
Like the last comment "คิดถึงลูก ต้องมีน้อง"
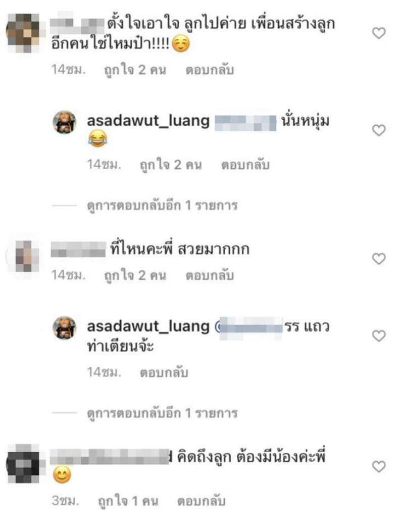[379, 467]
